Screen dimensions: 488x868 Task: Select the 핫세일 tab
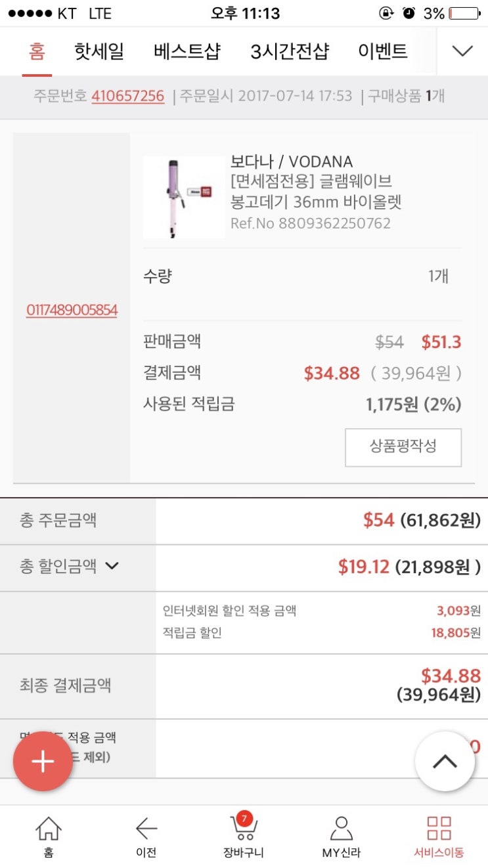tap(99, 51)
